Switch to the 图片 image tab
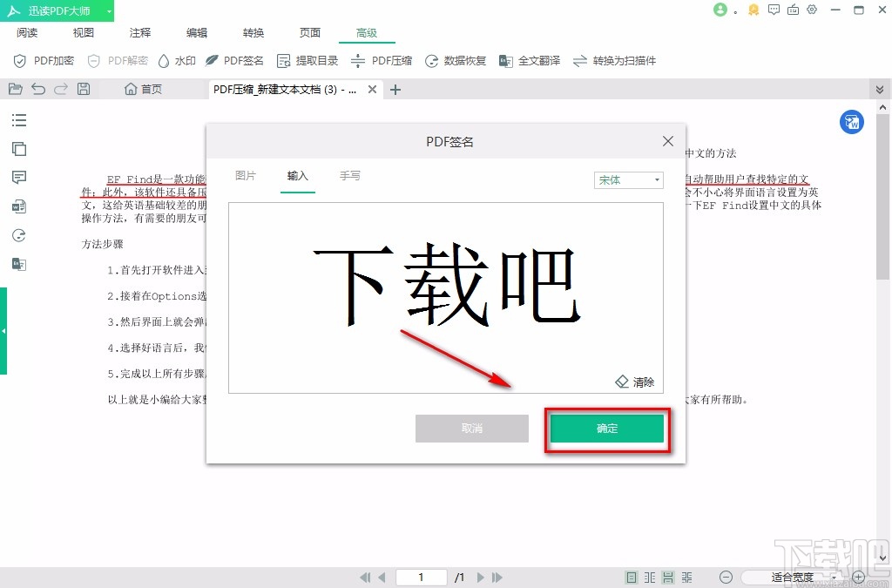The image size is (892, 588). (x=247, y=175)
